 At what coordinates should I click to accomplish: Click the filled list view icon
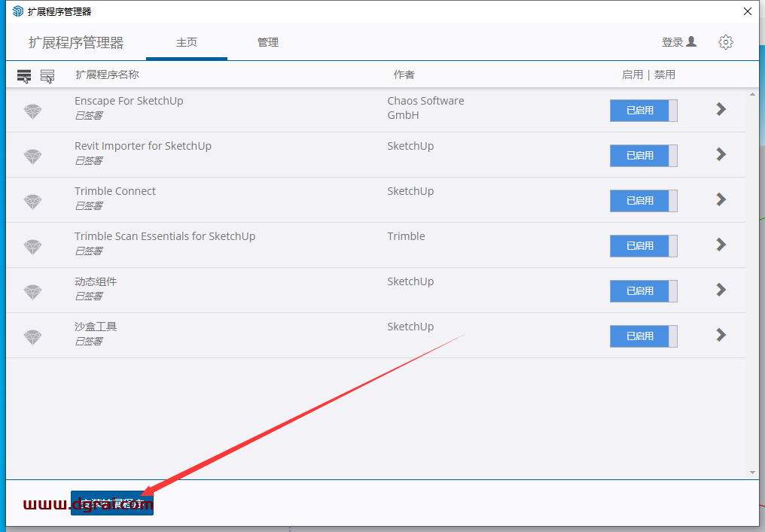[x=24, y=76]
